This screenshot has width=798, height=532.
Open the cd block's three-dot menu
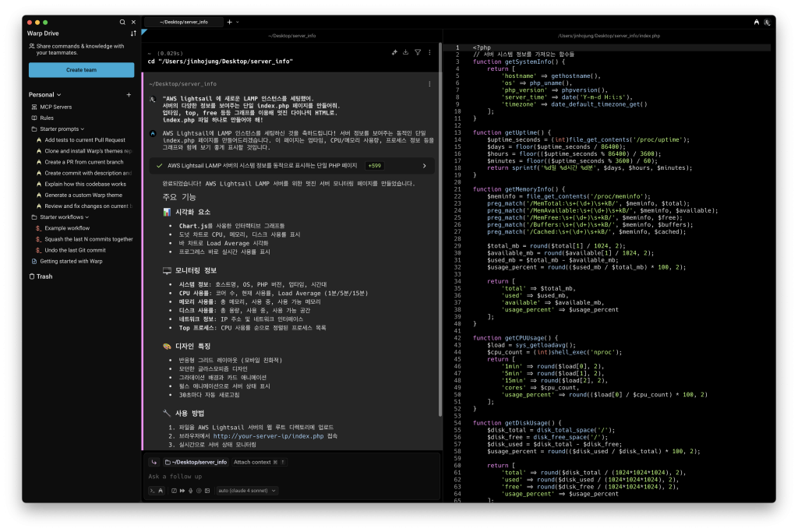tap(429, 52)
